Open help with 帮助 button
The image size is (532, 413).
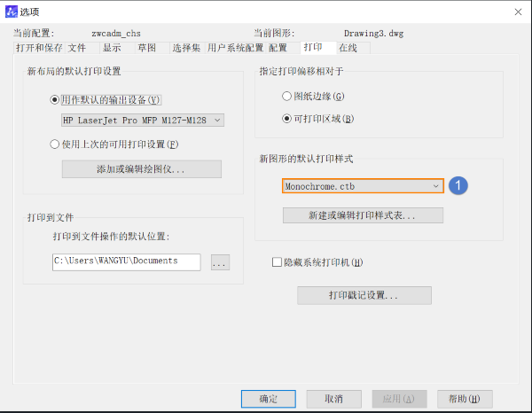click(465, 399)
